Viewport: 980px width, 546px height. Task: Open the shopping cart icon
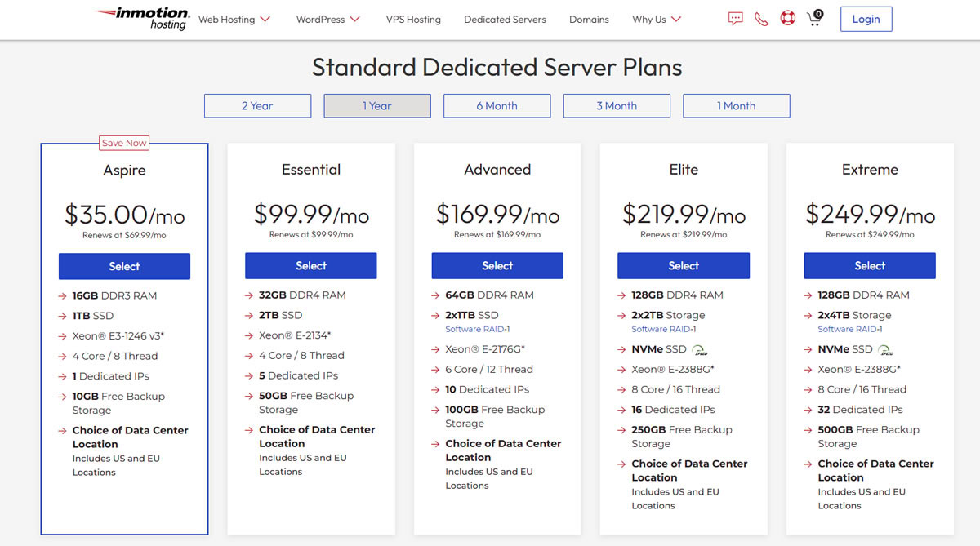point(815,18)
